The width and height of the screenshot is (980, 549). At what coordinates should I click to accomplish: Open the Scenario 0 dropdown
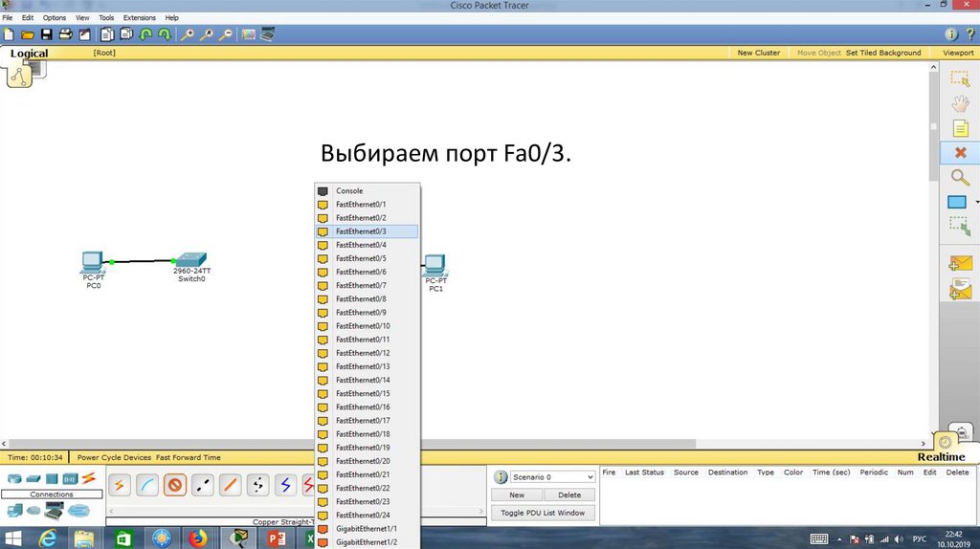[x=552, y=477]
